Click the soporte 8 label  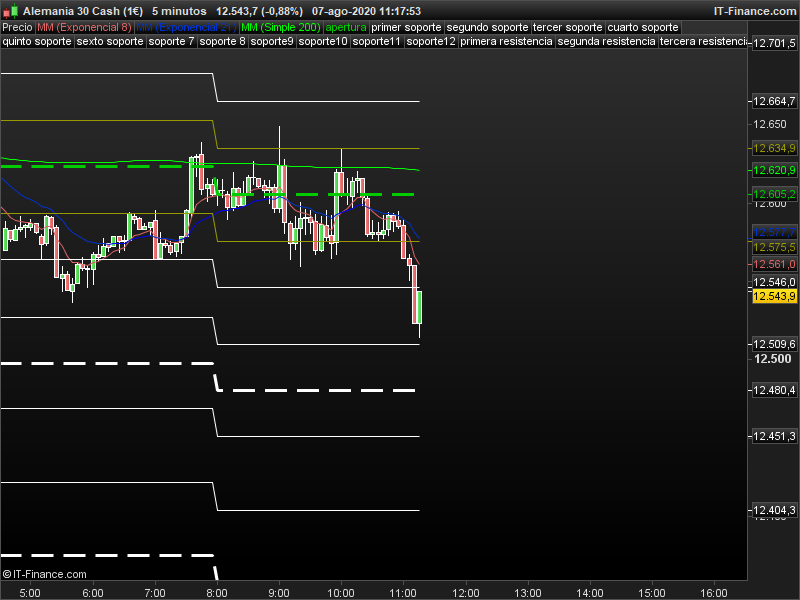click(x=222, y=41)
